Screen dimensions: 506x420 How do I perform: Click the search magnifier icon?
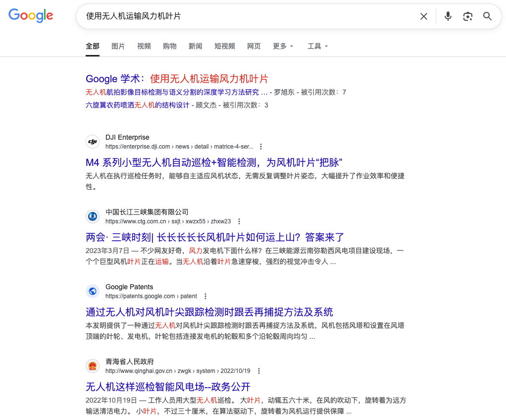coord(487,16)
